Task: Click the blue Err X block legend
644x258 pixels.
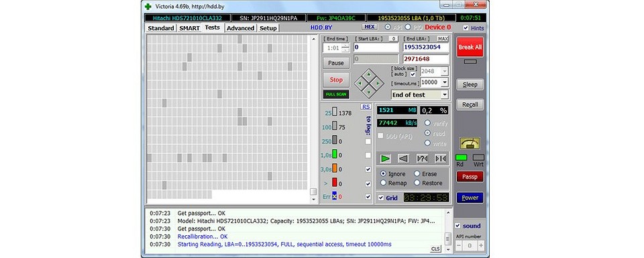Action: (x=334, y=196)
